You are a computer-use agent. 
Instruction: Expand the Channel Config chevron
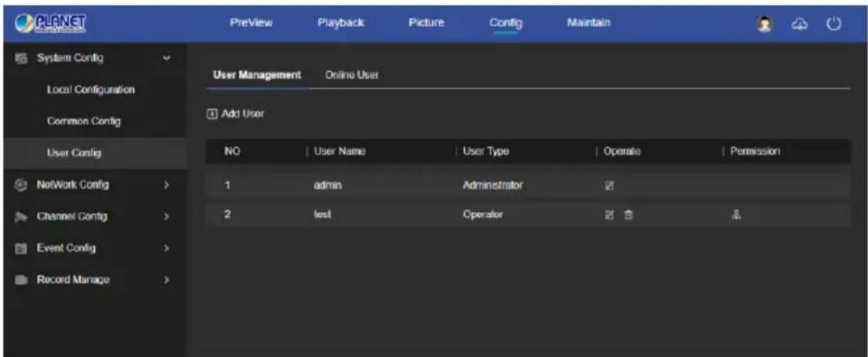click(166, 217)
